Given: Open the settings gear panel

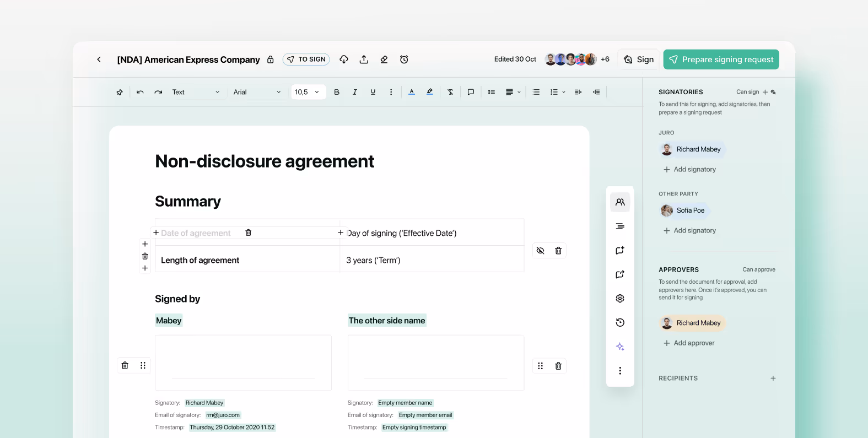Looking at the screenshot, I should click(620, 299).
